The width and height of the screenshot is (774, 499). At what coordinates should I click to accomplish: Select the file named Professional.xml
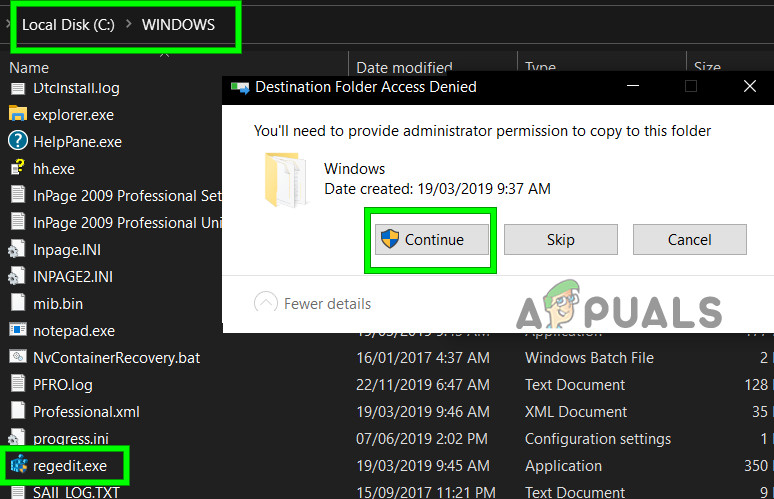(86, 412)
